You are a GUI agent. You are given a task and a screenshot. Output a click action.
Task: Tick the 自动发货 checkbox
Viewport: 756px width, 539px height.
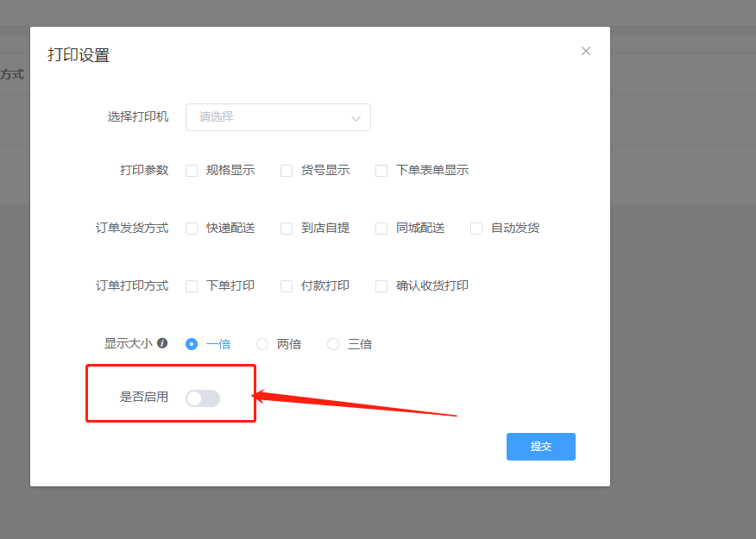(x=476, y=229)
